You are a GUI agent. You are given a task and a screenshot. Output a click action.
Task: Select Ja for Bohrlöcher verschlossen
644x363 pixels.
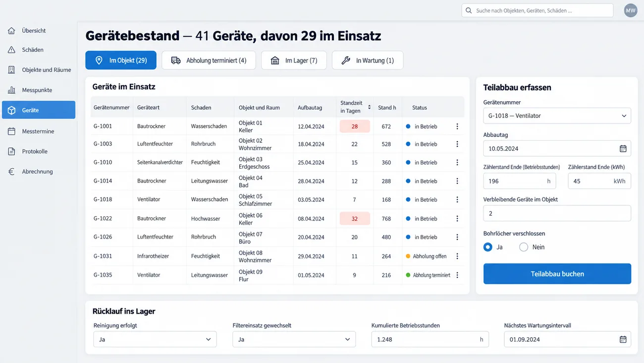[488, 247]
